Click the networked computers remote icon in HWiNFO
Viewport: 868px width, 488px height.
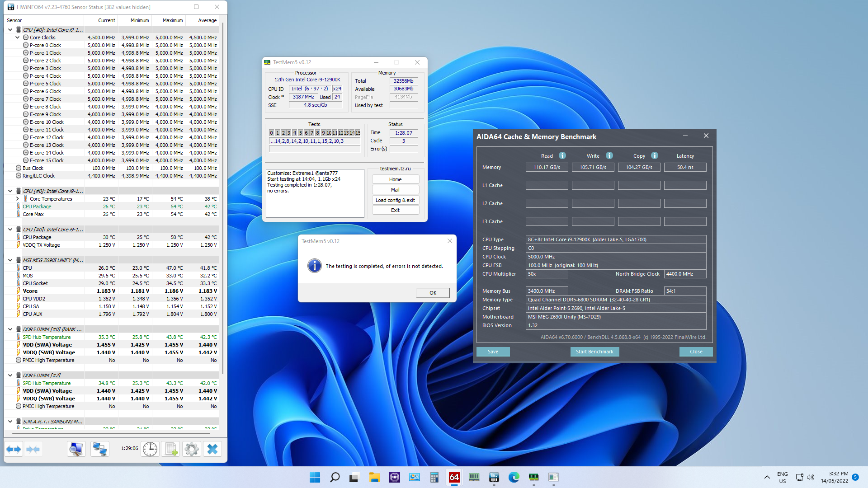(99, 449)
